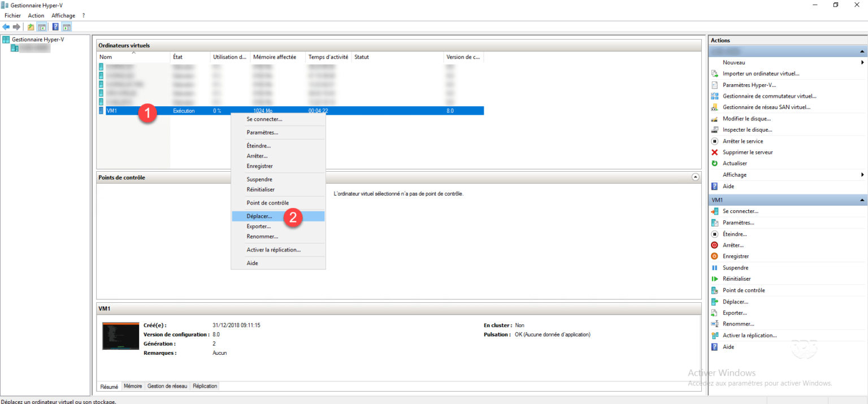Open the Action menu in menu bar
Image resolution: width=868 pixels, height=404 pixels.
click(36, 15)
